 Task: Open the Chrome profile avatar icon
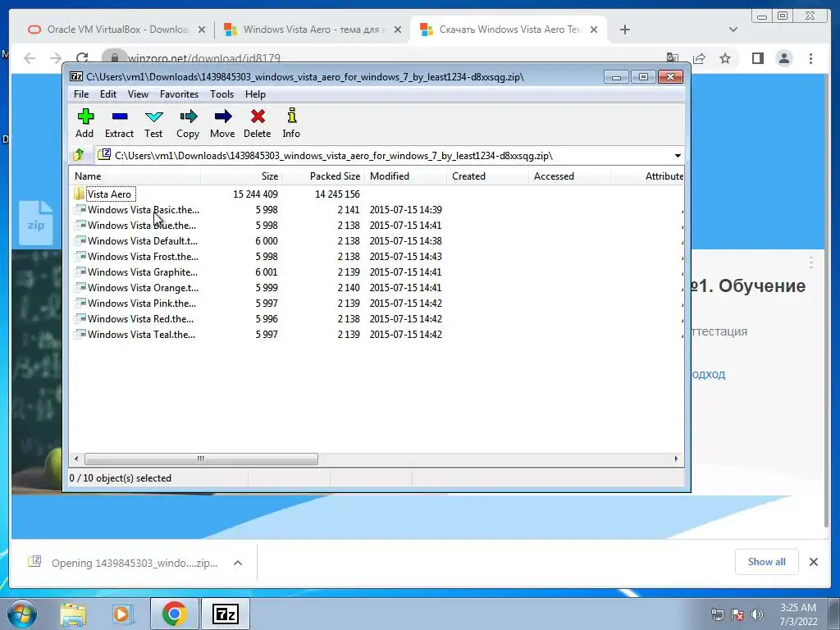click(784, 58)
